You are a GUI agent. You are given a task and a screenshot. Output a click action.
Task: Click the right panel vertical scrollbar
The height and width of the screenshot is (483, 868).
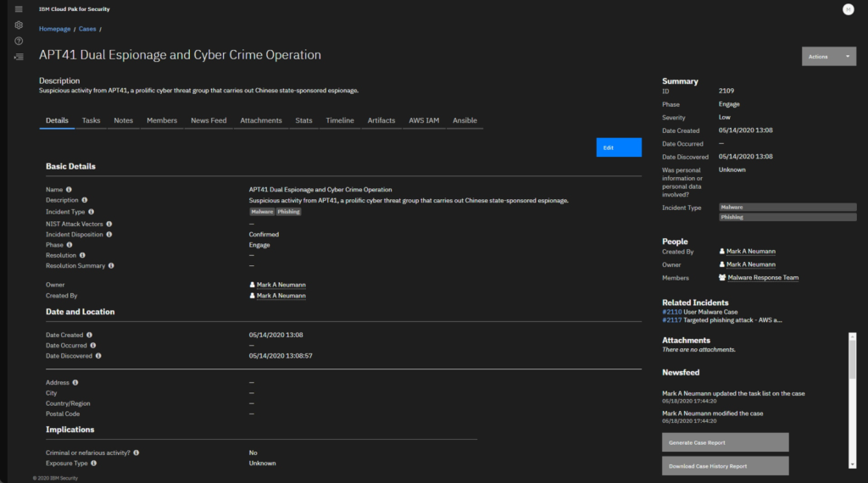[853, 359]
